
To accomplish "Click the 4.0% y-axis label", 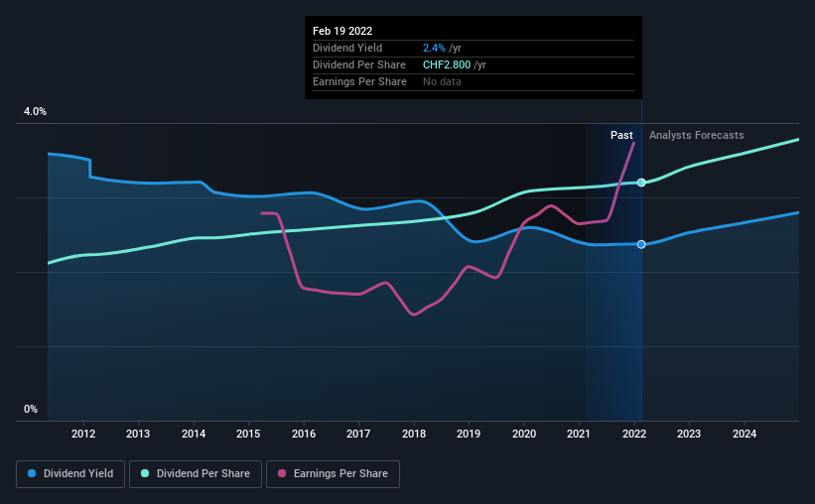I will coord(35,112).
